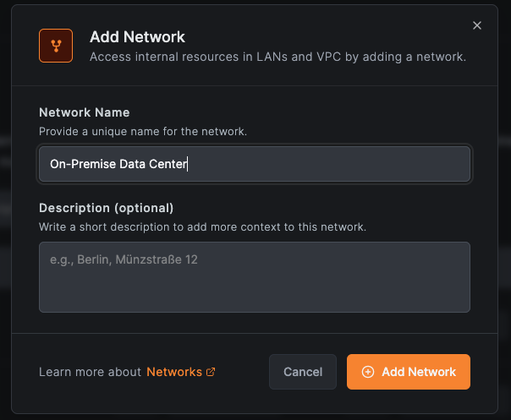Open the Networks documentation link
The width and height of the screenshot is (511, 420).
[x=174, y=372]
